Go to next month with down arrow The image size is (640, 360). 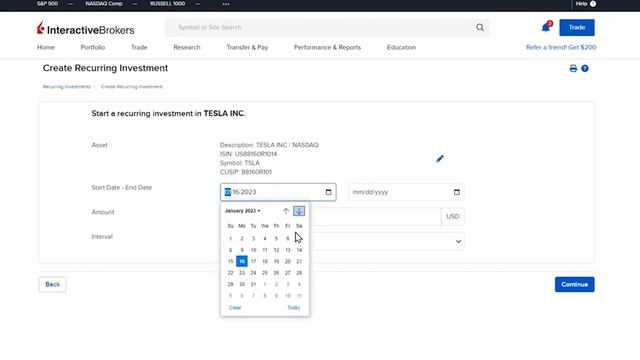(x=299, y=211)
